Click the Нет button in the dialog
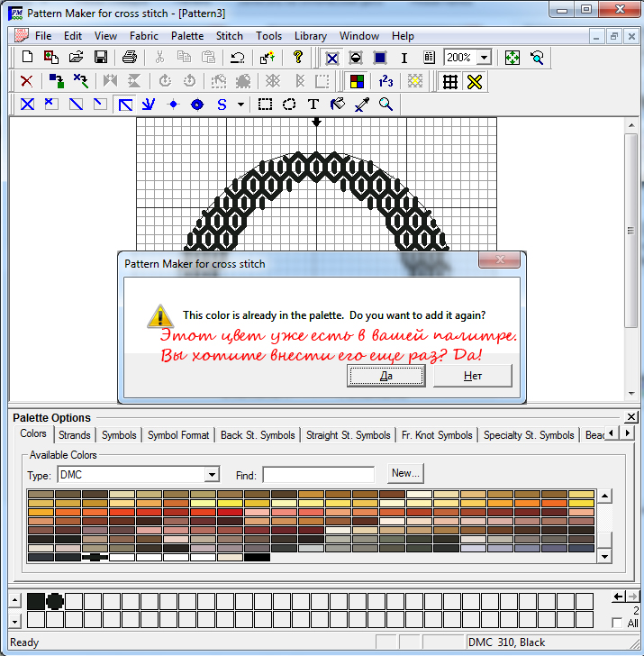Image resolution: width=644 pixels, height=656 pixels. pos(473,376)
